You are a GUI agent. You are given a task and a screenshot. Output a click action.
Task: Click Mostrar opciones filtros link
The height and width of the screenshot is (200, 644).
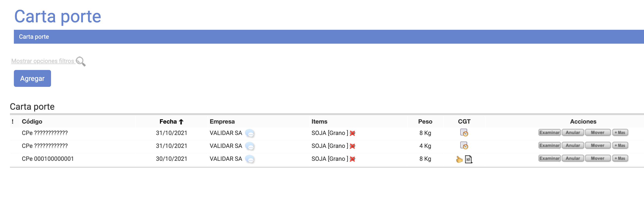(x=43, y=61)
